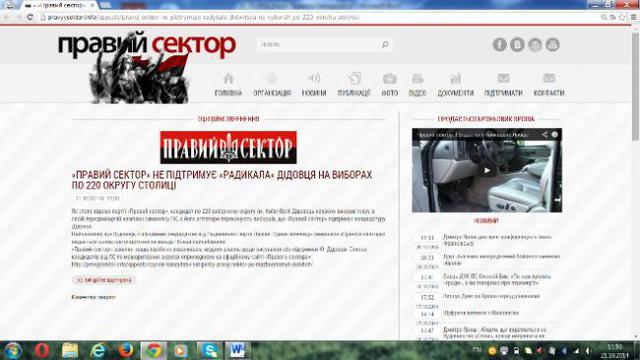Open the news item timed 17:32
This screenshot has width=640, height=360.
point(491,296)
